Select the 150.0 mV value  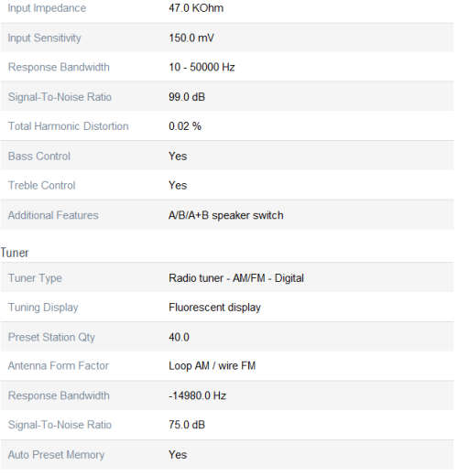tap(192, 38)
